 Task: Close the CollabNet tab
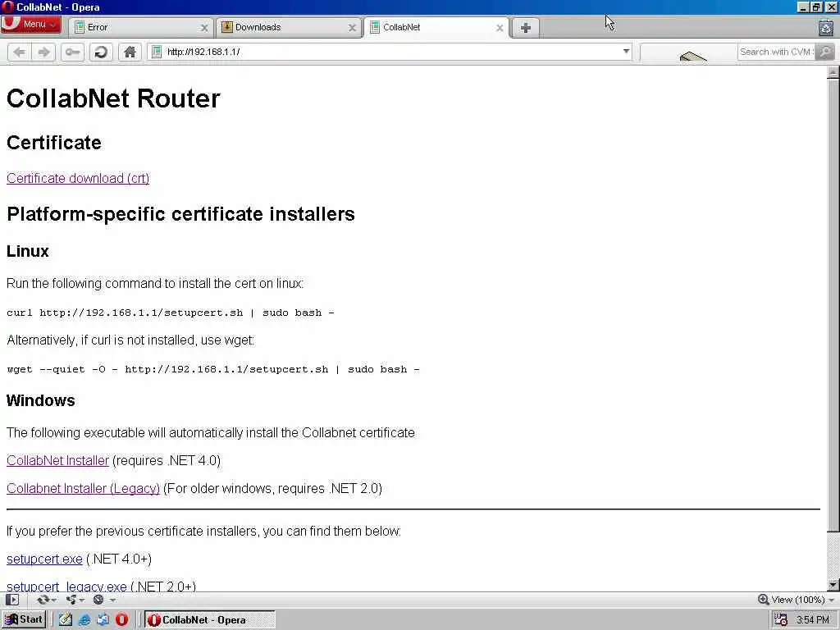click(500, 28)
